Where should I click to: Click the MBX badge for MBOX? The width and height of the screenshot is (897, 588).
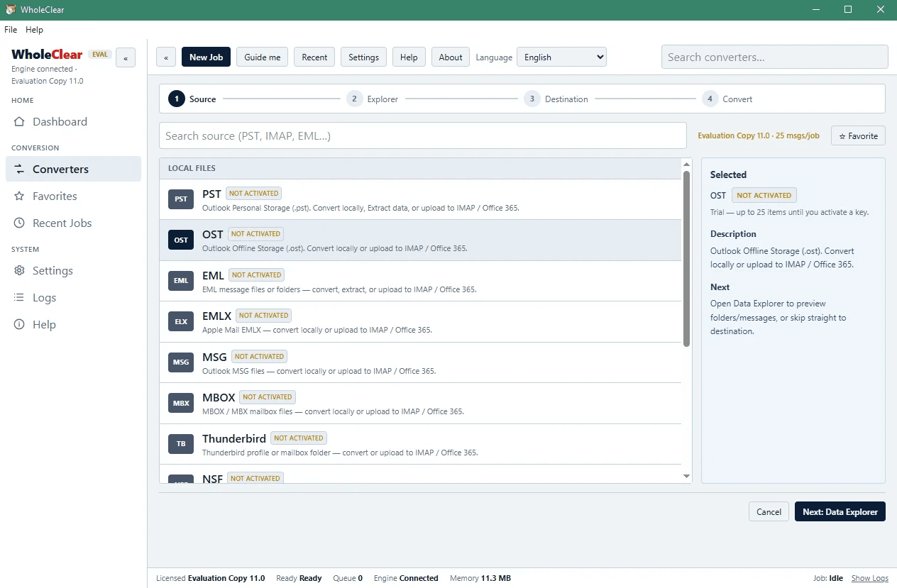coord(181,404)
